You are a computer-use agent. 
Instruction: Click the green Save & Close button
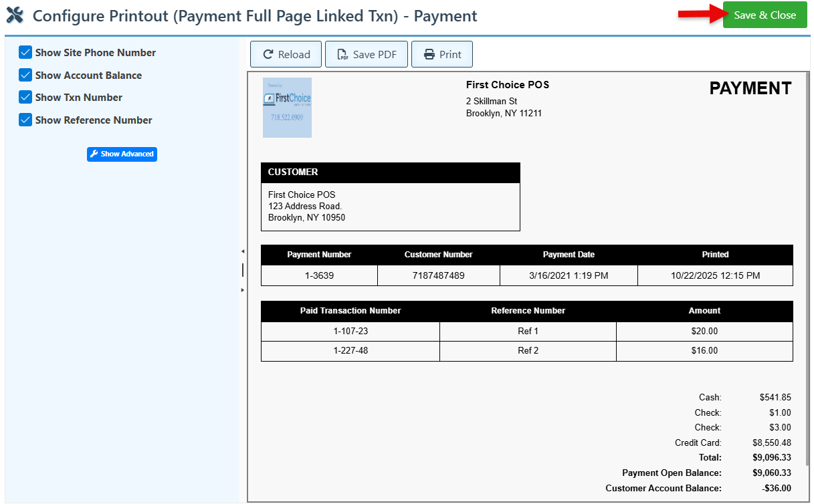pyautogui.click(x=765, y=15)
